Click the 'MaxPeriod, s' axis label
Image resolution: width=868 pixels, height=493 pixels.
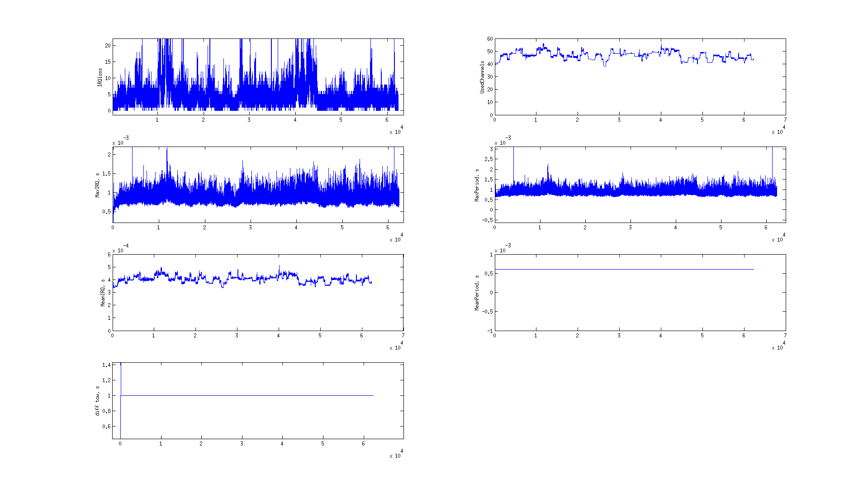click(x=476, y=185)
